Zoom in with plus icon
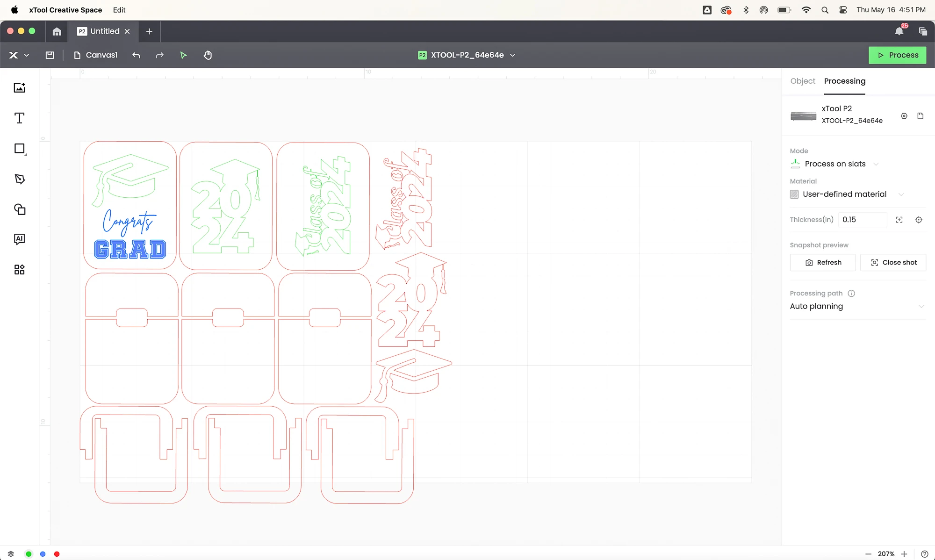The image size is (935, 560). point(904,554)
